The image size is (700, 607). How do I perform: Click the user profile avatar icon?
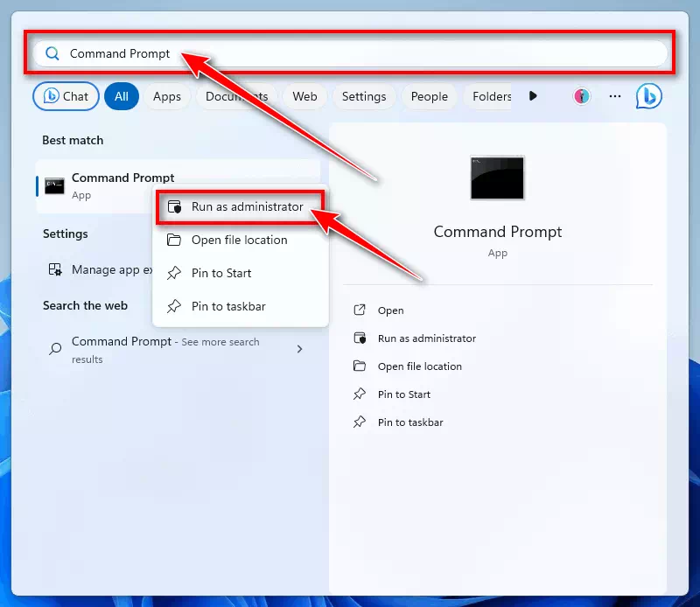coord(582,96)
